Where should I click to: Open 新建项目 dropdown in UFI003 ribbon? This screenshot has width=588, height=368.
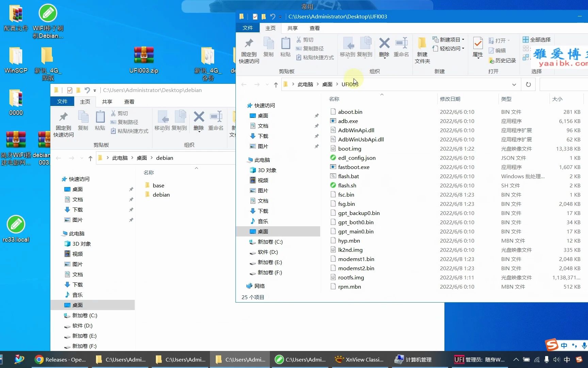point(448,40)
